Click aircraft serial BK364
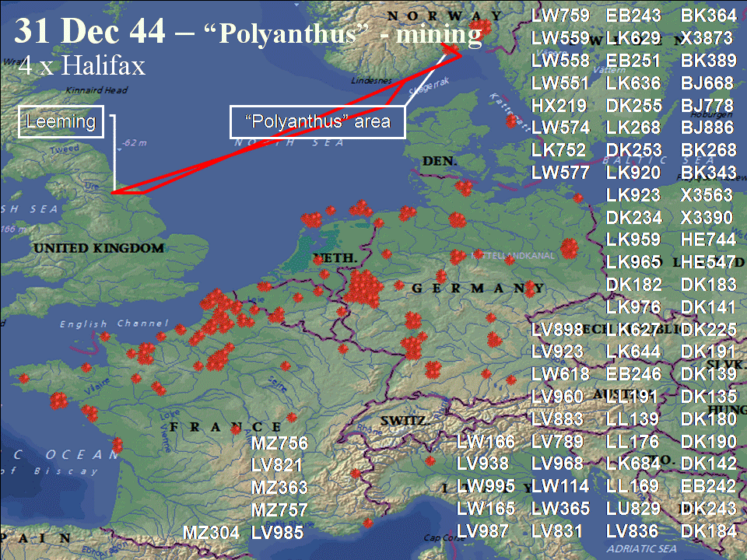The image size is (747, 560). tap(708, 16)
